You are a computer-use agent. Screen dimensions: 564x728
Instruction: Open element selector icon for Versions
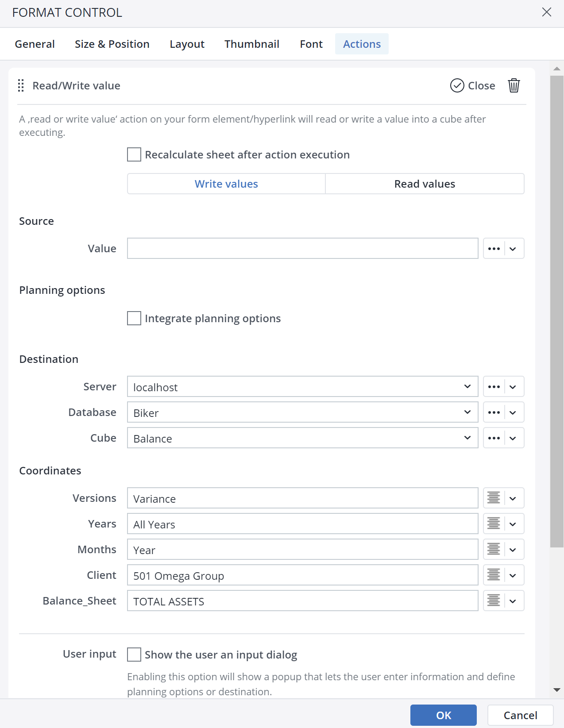494,498
